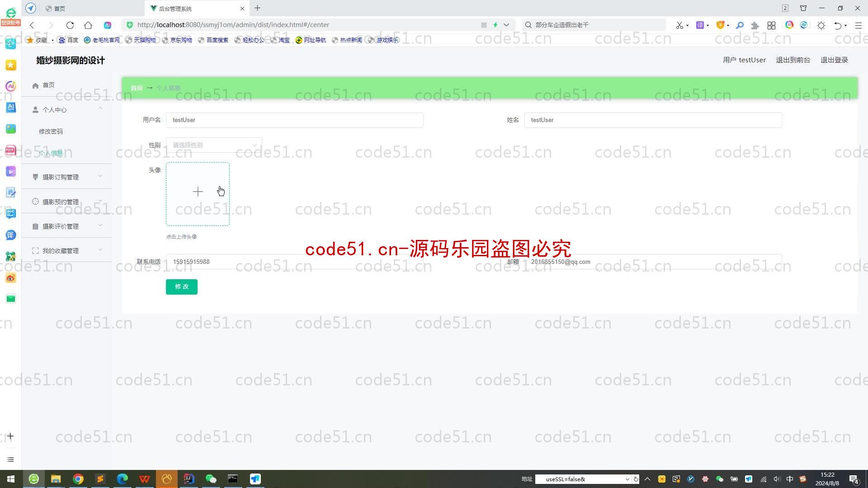The width and height of the screenshot is (868, 488).
Task: Click Chrome browser taskbar icon
Action: click(x=77, y=479)
